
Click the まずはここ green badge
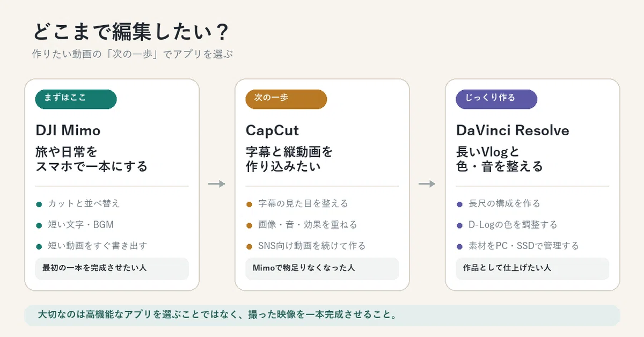pos(76,99)
